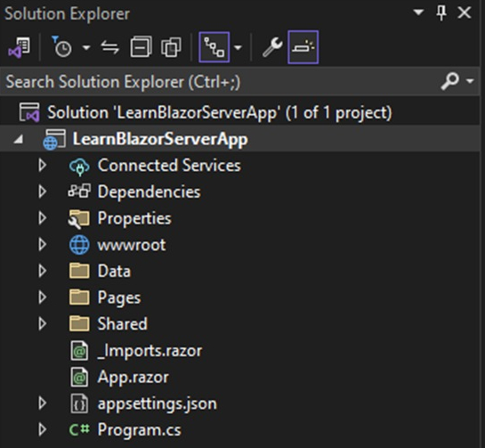Open search options dropdown arrow
Image resolution: width=485 pixels, height=448 pixels.
point(470,81)
